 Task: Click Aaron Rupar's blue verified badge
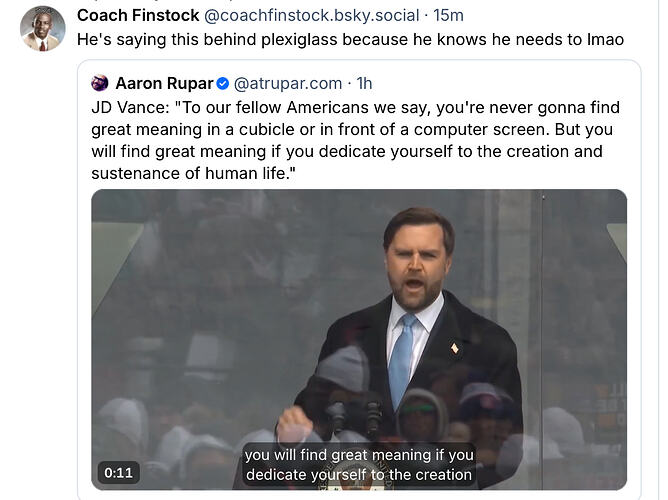click(x=223, y=83)
